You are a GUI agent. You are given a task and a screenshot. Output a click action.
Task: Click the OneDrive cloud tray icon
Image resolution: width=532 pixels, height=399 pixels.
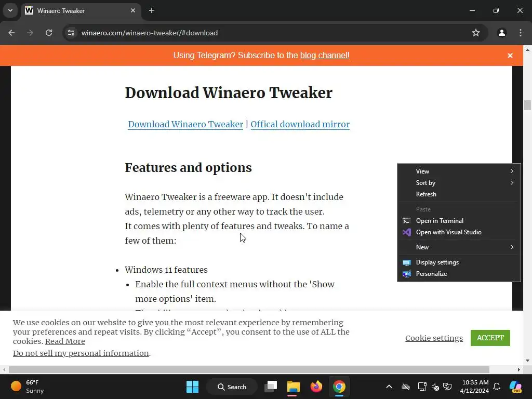click(x=406, y=387)
